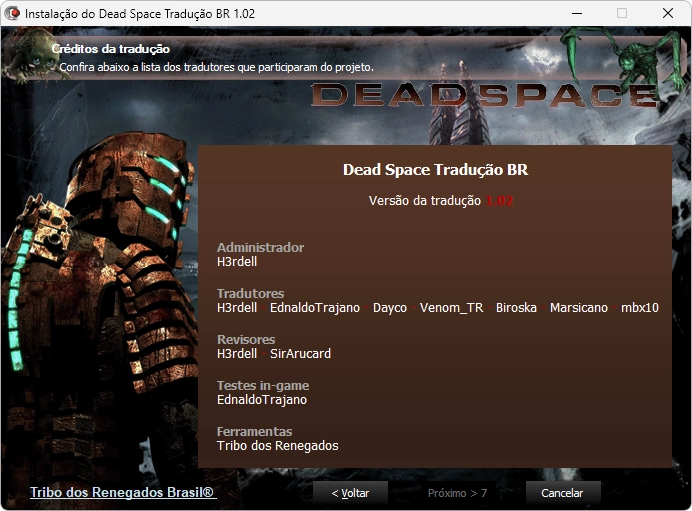This screenshot has height=511, width=692.
Task: Click reviewer name SirArucard
Action: tap(300, 353)
